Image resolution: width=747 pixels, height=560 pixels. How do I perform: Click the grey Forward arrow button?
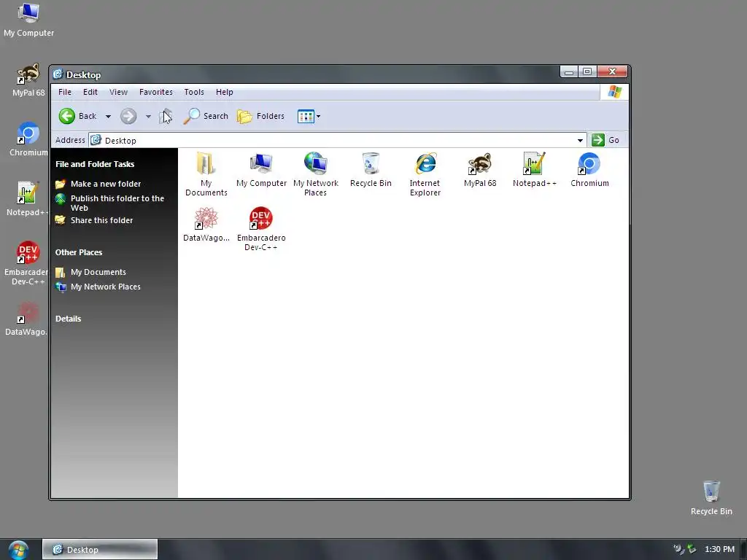coord(128,116)
